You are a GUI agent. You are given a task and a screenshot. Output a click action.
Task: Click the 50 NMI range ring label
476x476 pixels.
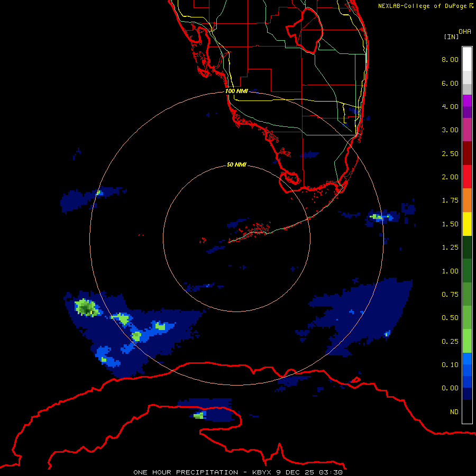pyautogui.click(x=236, y=164)
